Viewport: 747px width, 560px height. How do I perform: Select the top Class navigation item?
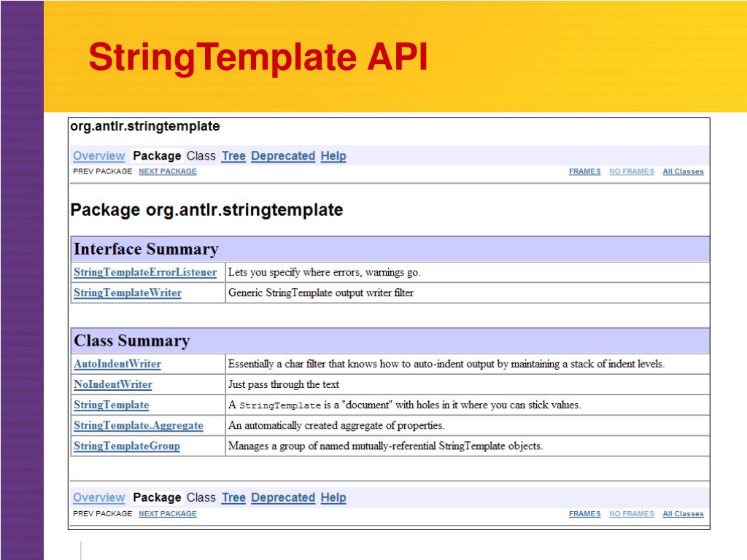click(x=201, y=156)
